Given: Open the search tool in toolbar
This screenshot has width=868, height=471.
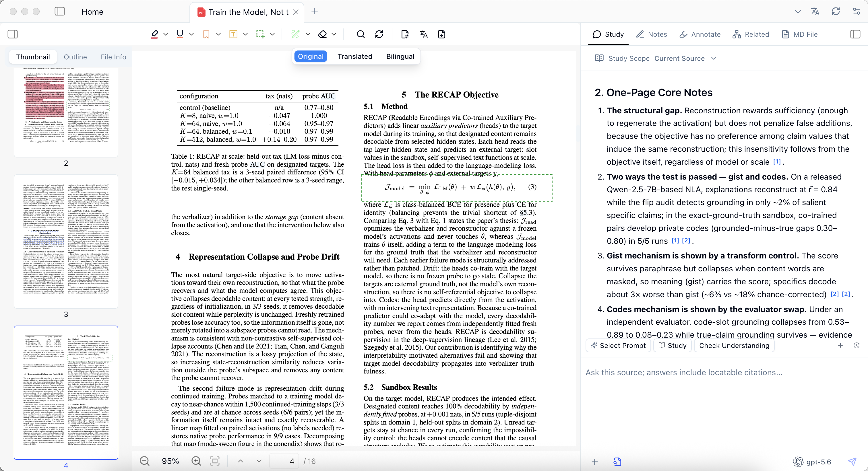Looking at the screenshot, I should tap(361, 34).
